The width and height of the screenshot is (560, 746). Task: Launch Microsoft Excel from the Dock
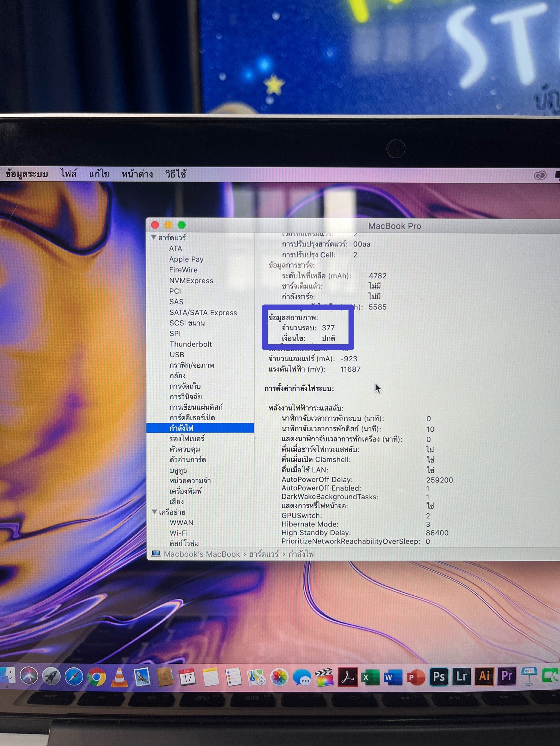(370, 677)
